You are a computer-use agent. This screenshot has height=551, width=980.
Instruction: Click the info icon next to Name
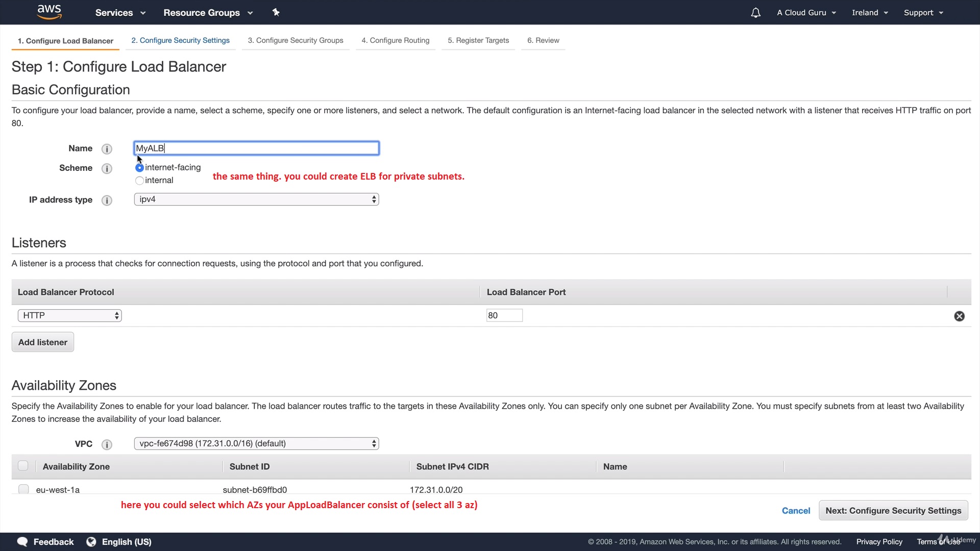click(107, 149)
